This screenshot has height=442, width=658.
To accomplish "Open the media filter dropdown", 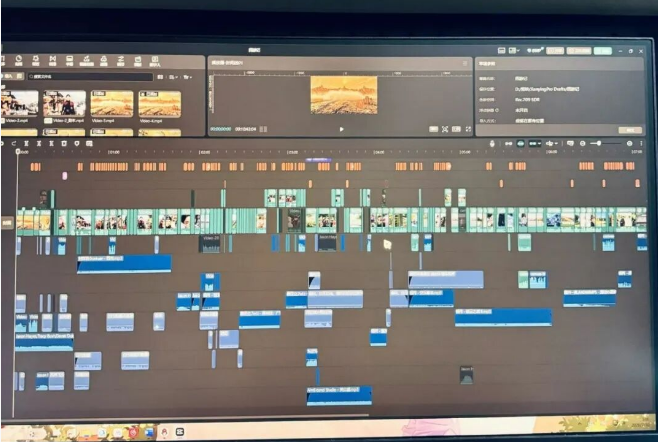I will pos(187,77).
